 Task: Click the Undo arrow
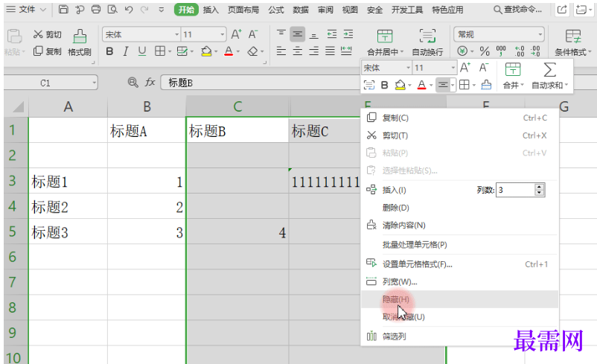click(x=129, y=10)
